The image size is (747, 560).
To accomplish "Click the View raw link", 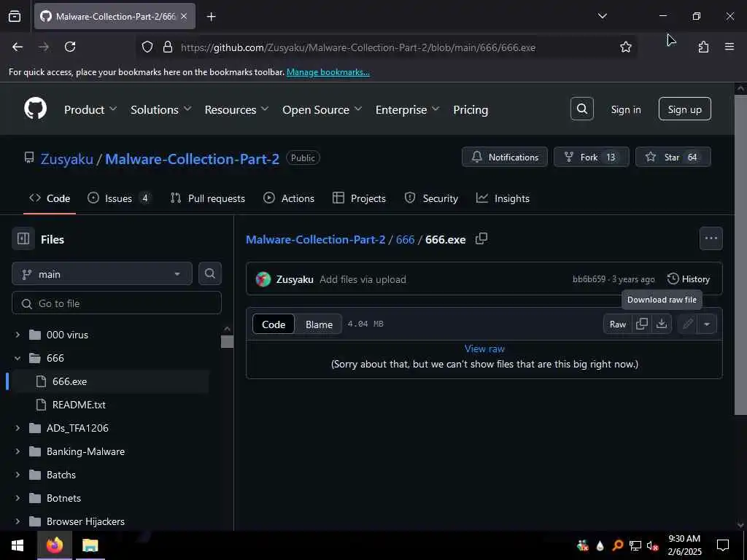I will 484,349.
